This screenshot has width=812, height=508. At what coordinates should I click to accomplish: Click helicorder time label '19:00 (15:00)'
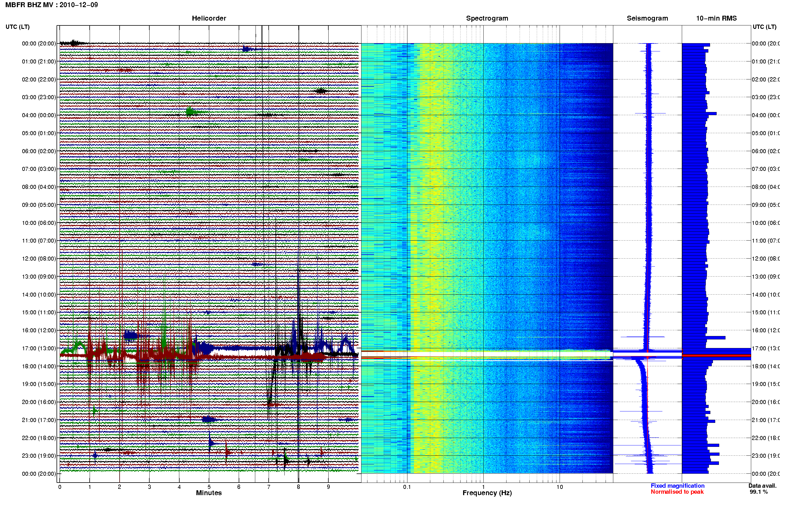pyautogui.click(x=39, y=384)
